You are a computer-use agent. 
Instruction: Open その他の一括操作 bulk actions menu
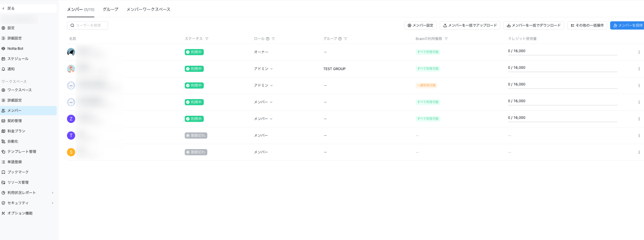point(587,25)
